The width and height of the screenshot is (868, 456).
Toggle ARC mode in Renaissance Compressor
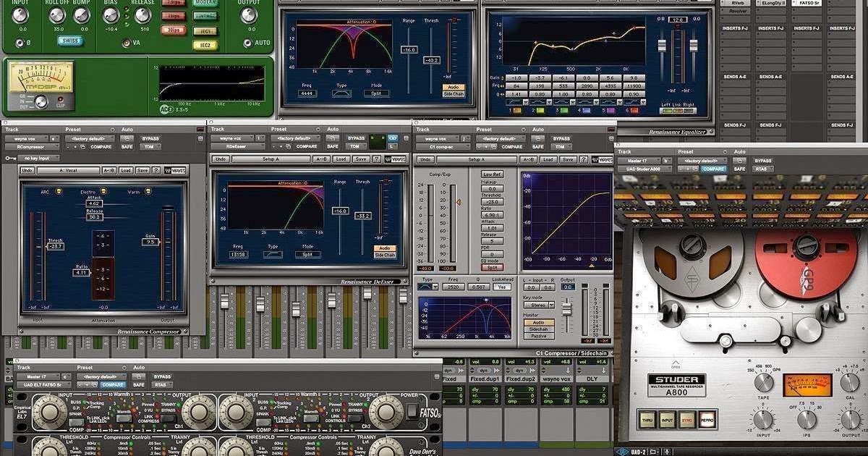(x=59, y=191)
